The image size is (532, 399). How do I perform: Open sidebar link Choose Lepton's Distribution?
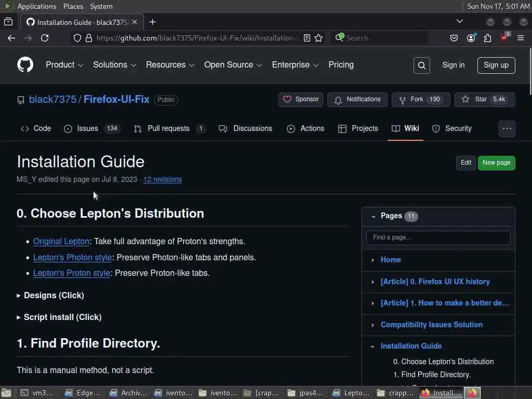click(444, 362)
